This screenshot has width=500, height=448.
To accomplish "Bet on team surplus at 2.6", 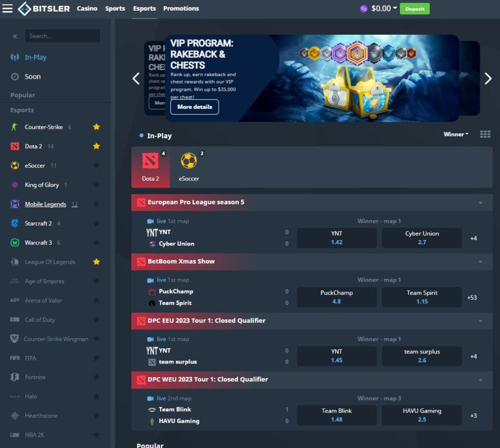I will pos(422,356).
